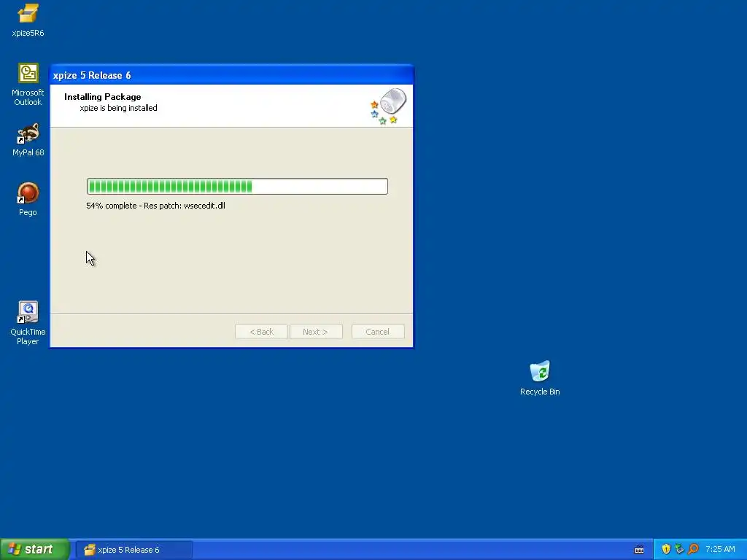Click the xpize logo in the installer header
The image size is (747, 560).
click(x=388, y=106)
